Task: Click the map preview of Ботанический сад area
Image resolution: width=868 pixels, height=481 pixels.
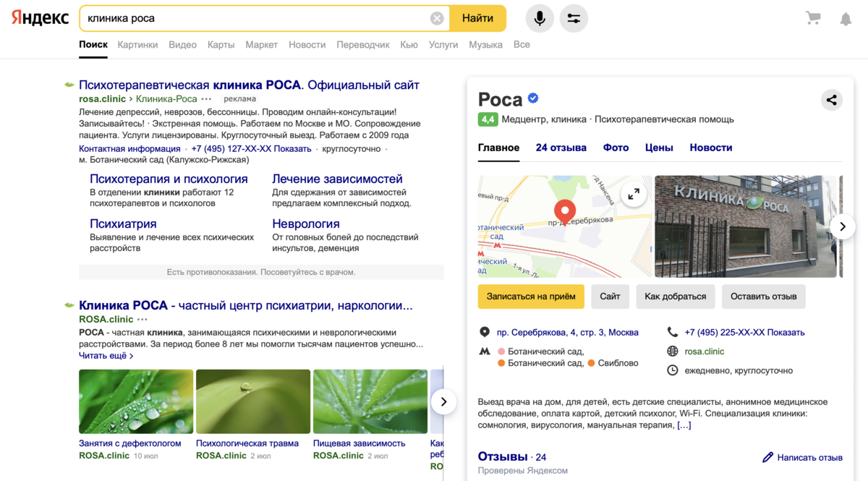Action: 565,226
